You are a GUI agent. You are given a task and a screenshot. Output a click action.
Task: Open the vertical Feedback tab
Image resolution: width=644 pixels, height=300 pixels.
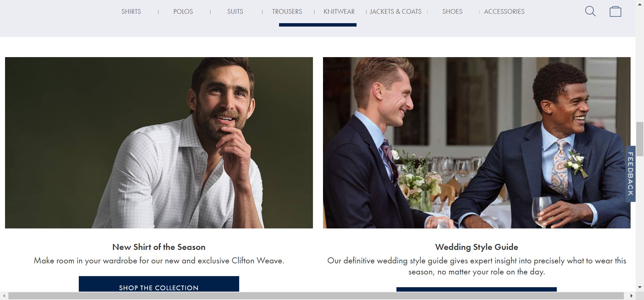[631, 174]
